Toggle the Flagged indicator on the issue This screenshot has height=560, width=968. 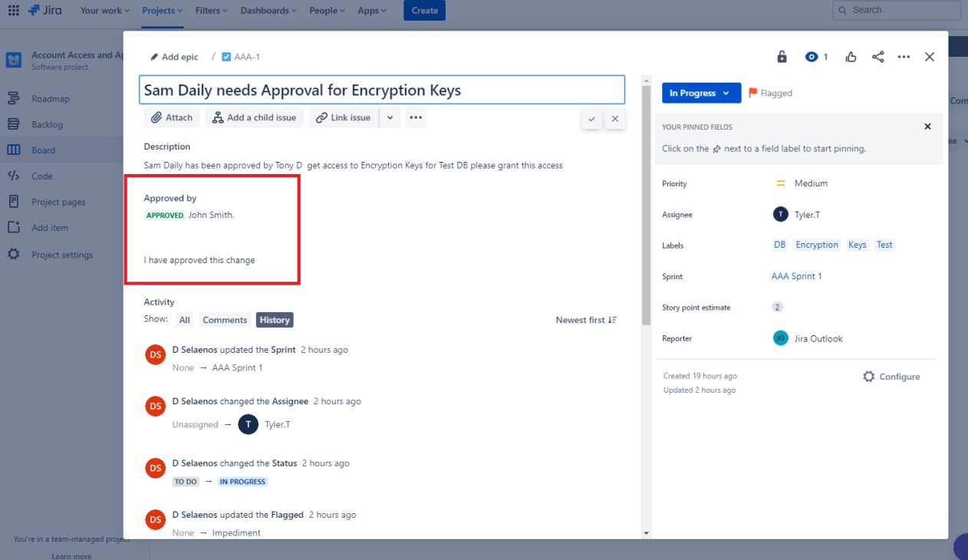click(x=770, y=93)
